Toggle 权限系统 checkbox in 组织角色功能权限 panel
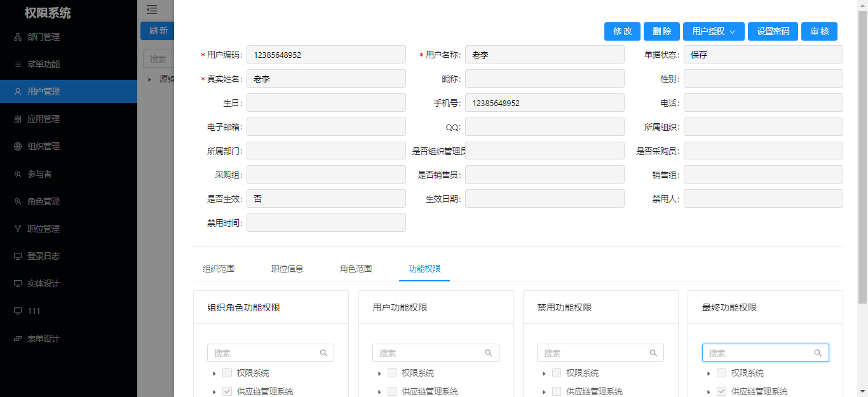 (x=227, y=373)
